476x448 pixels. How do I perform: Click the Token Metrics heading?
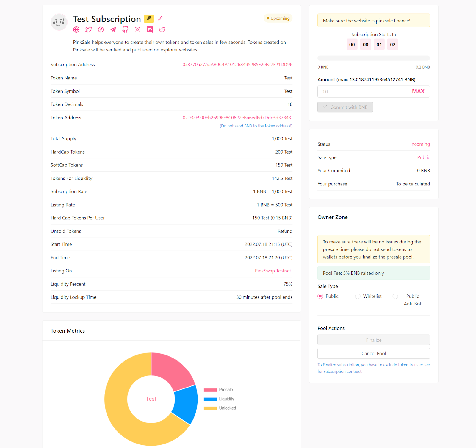tap(68, 331)
